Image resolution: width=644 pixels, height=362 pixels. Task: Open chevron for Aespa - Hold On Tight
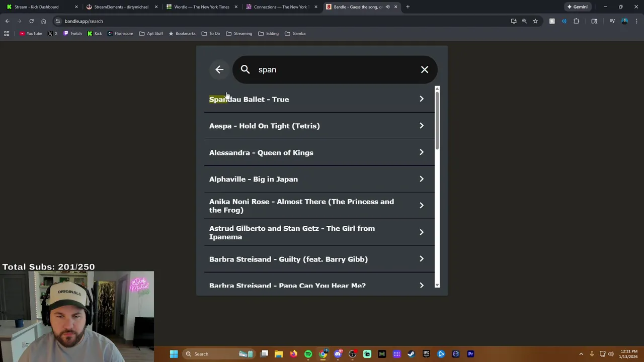[x=422, y=126]
